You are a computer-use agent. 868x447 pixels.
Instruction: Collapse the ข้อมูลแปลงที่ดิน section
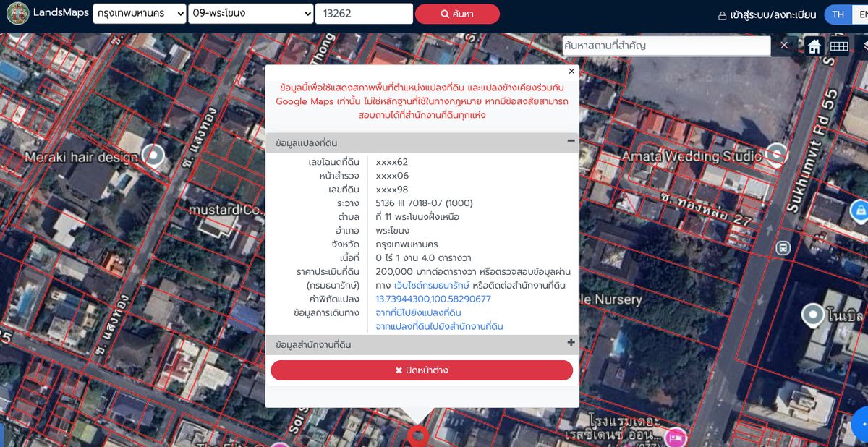click(x=571, y=141)
